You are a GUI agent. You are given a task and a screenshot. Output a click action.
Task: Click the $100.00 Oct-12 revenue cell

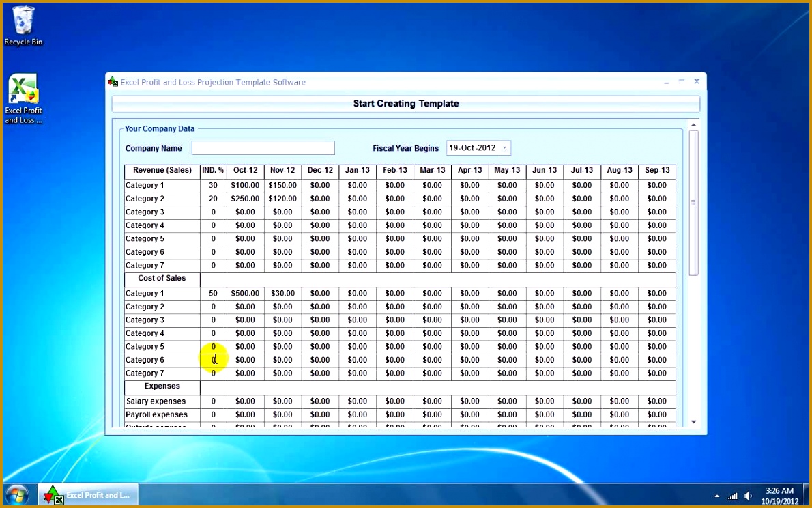click(246, 185)
